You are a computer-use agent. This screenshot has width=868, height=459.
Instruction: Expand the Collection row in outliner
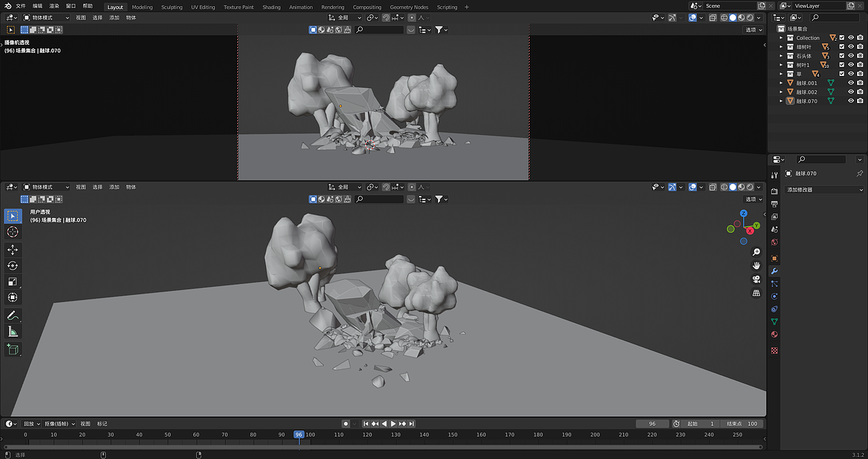tap(781, 38)
